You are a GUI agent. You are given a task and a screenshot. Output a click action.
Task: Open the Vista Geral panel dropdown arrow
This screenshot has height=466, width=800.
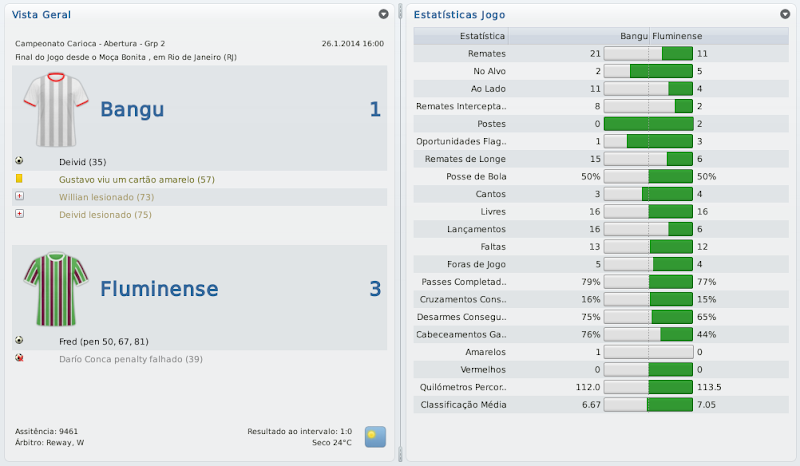pos(383,15)
